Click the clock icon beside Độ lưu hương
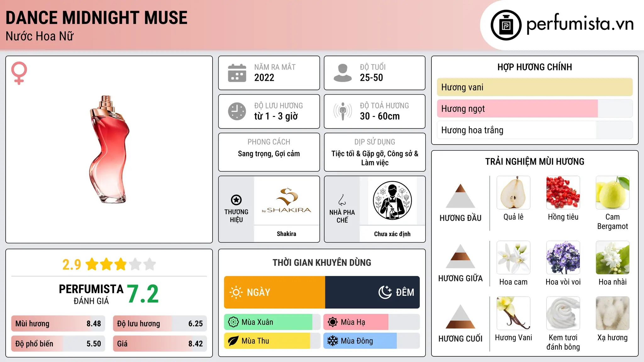 pyautogui.click(x=237, y=111)
